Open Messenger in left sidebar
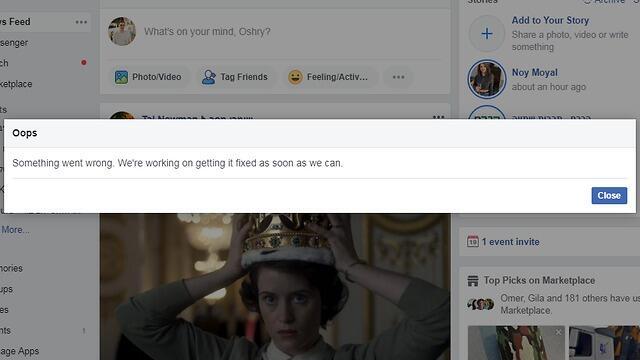Image resolution: width=640 pixels, height=360 pixels. click(14, 42)
